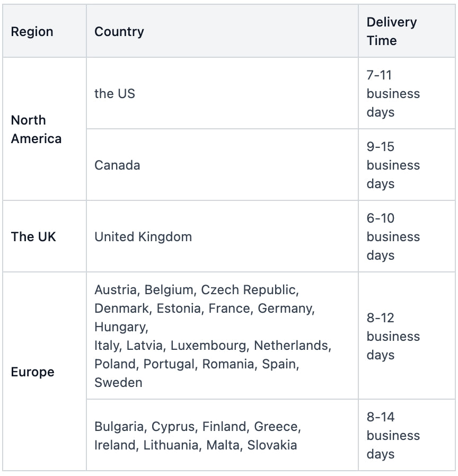Click 7-11 business days delivery time
The height and width of the screenshot is (476, 458).
click(393, 94)
